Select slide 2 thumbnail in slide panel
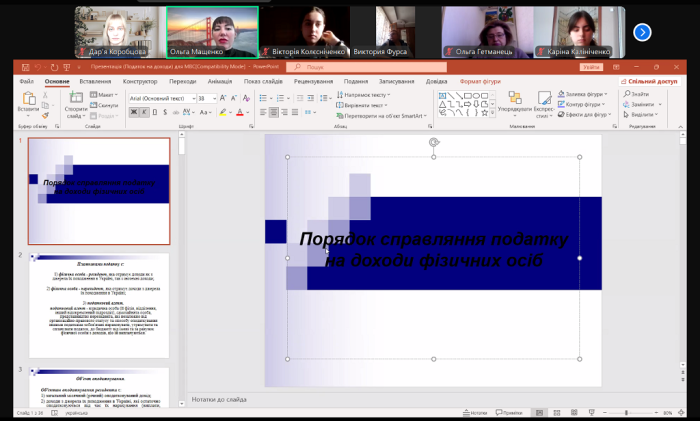The image size is (700, 421). coord(98,305)
